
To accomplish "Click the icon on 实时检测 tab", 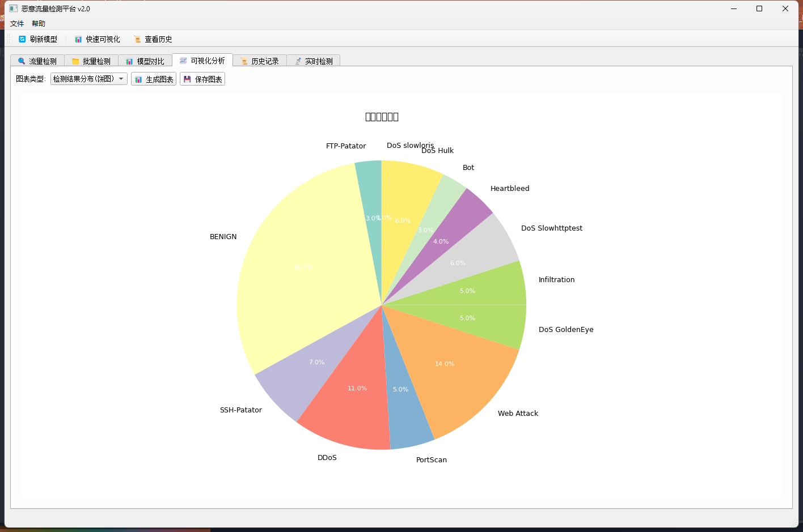I will click(298, 61).
